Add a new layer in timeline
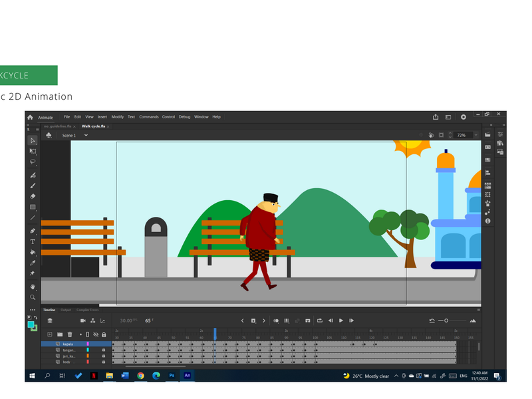The width and height of the screenshot is (532, 399). tap(49, 334)
